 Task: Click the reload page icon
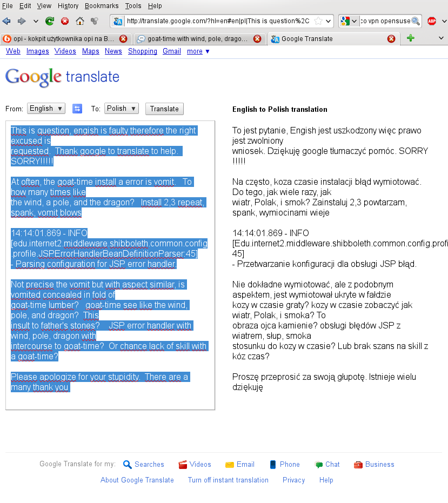(x=50, y=21)
